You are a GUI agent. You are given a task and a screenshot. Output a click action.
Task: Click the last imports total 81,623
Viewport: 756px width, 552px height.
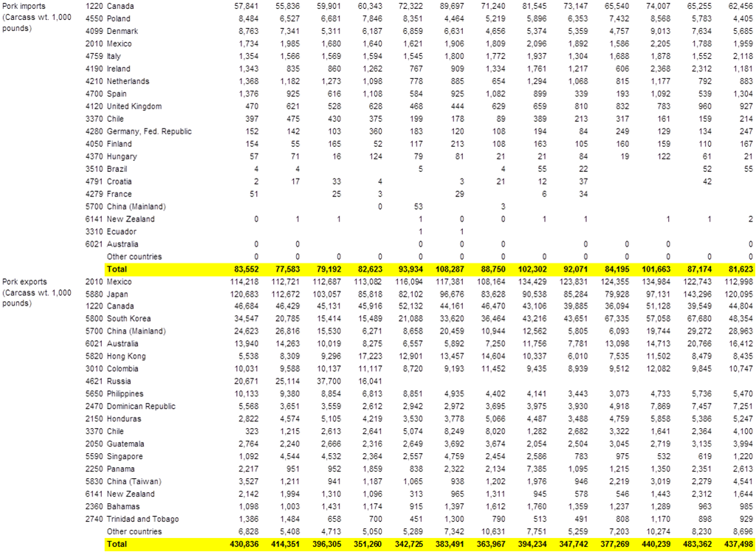[737, 270]
